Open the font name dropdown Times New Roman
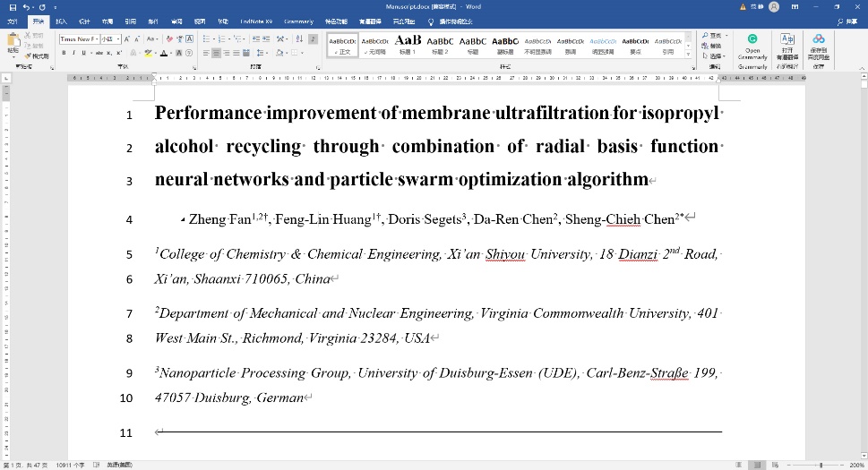The image size is (868, 470). [78, 39]
